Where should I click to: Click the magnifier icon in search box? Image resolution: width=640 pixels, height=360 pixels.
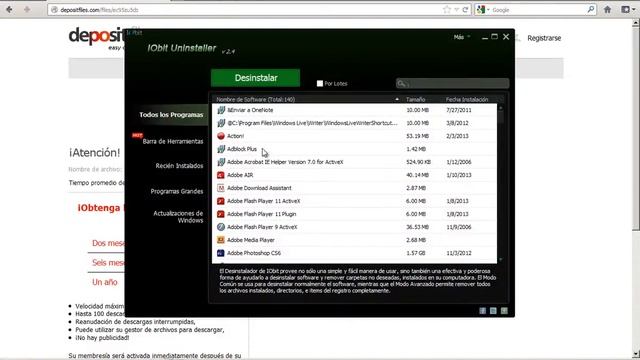pos(402,84)
